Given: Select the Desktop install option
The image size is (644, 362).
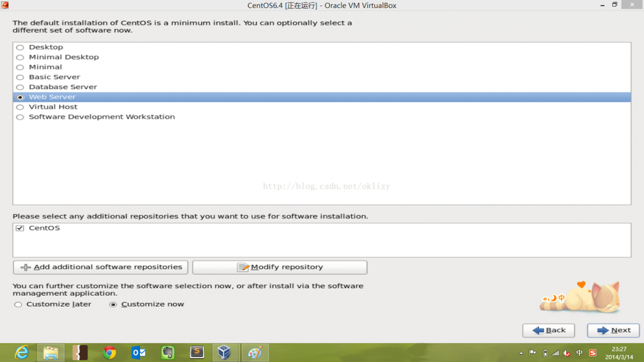Looking at the screenshot, I should [x=20, y=47].
